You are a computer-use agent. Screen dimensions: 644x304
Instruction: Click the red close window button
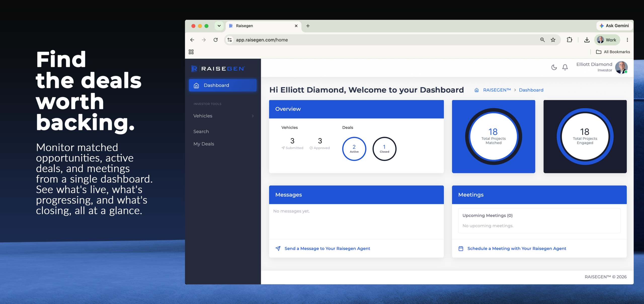(x=193, y=26)
